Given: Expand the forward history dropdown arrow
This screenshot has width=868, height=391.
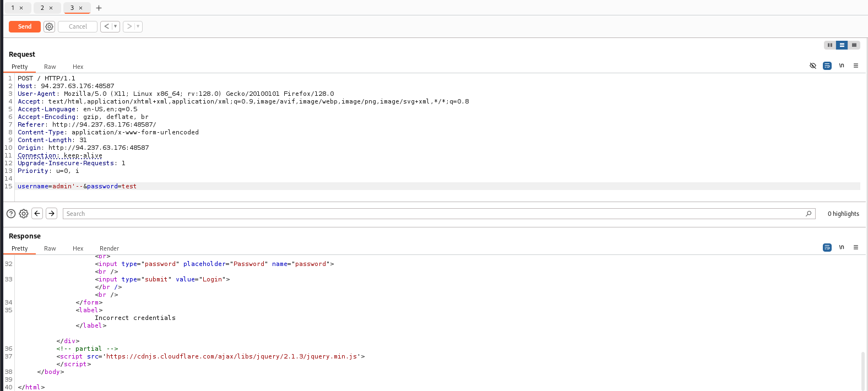Looking at the screenshot, I should tap(138, 26).
